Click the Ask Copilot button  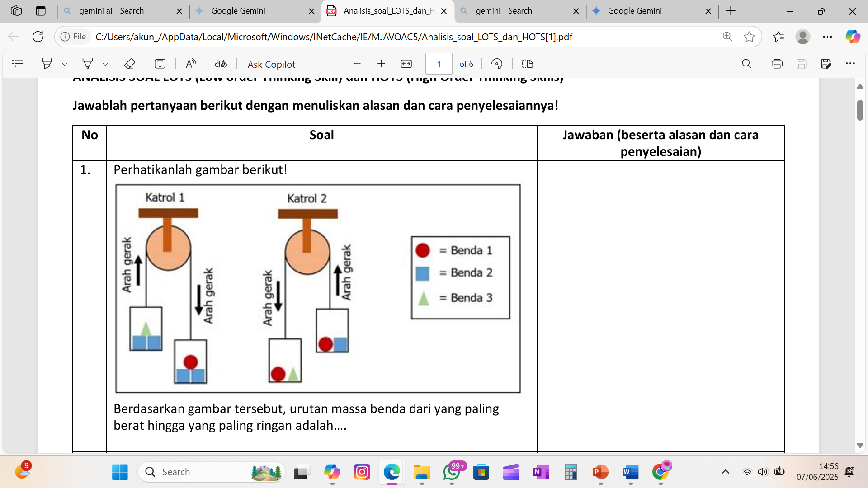[271, 64]
